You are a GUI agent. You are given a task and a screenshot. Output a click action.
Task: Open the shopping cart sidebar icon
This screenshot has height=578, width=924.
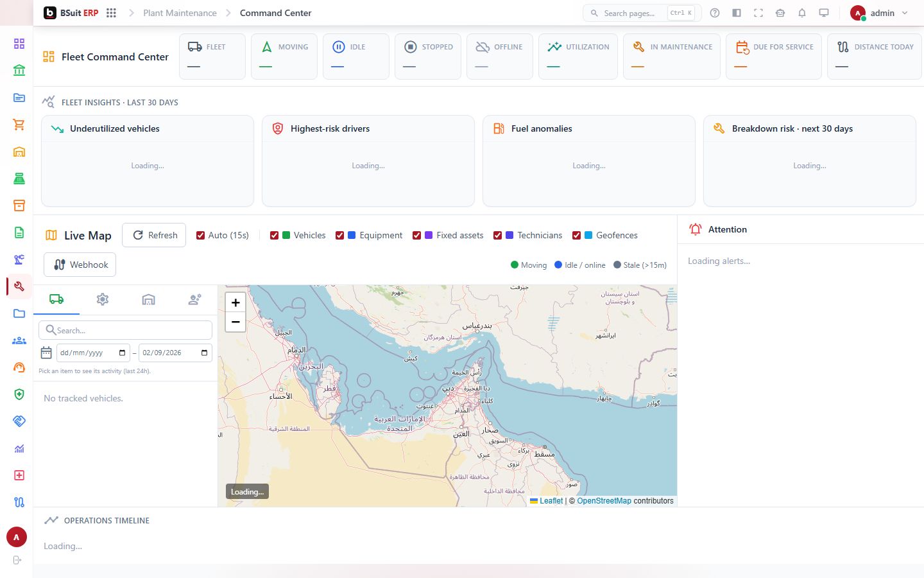coord(19,125)
